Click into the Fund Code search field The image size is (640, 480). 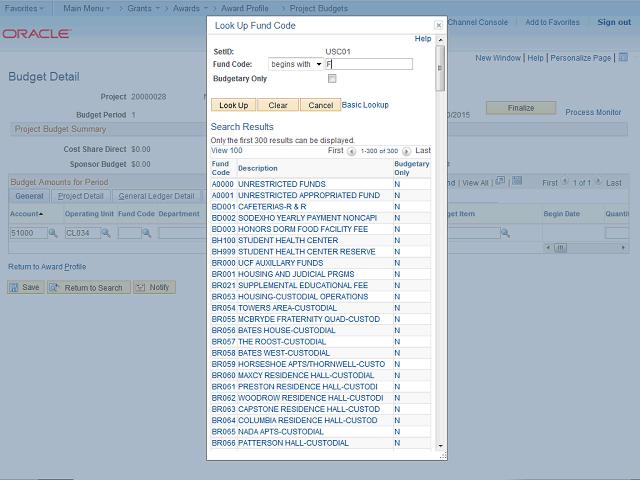[x=368, y=64]
